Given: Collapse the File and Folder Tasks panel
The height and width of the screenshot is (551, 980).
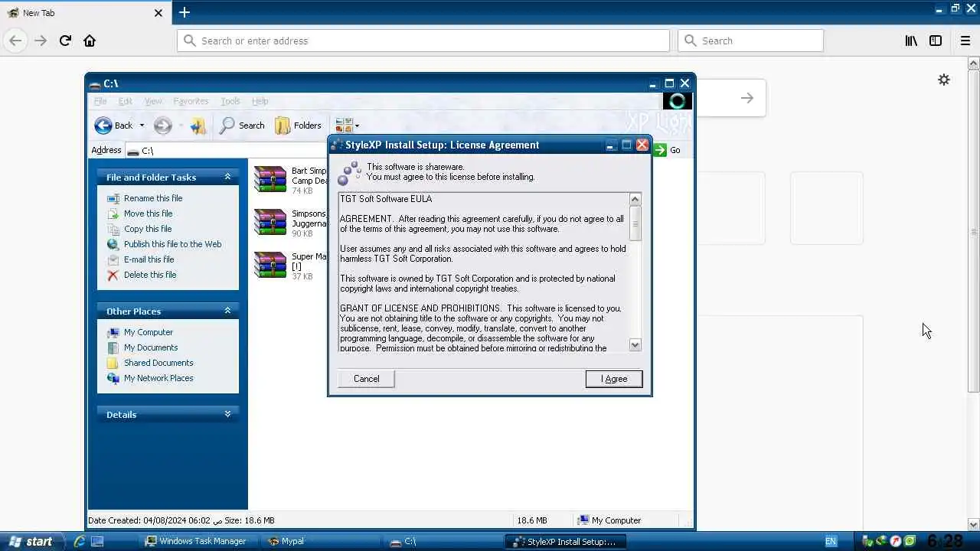Looking at the screenshot, I should point(227,177).
